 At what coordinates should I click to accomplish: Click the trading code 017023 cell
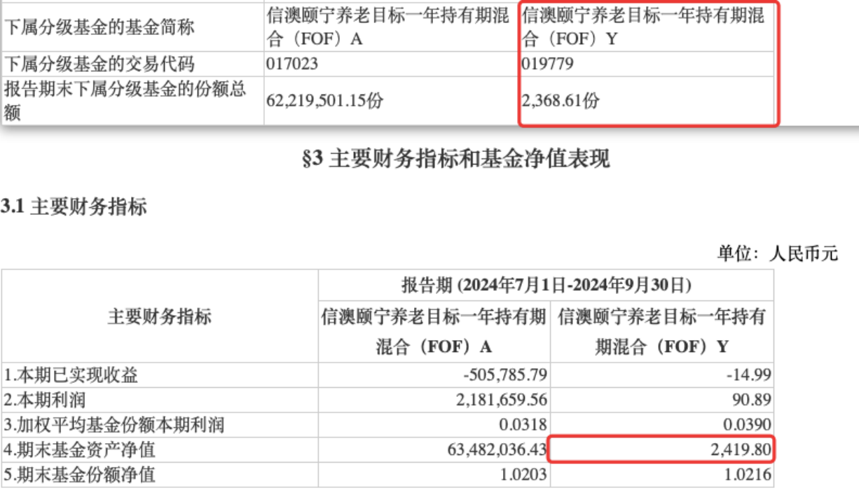pos(292,64)
